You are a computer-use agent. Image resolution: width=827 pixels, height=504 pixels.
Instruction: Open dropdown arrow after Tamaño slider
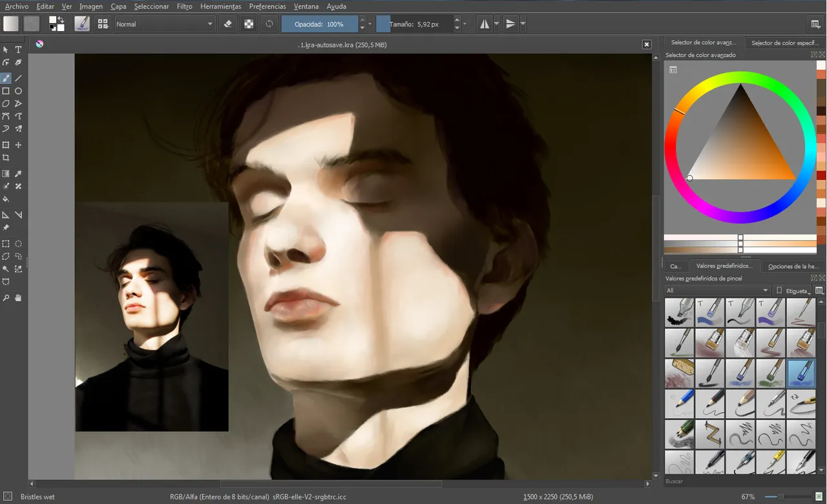[x=465, y=24]
